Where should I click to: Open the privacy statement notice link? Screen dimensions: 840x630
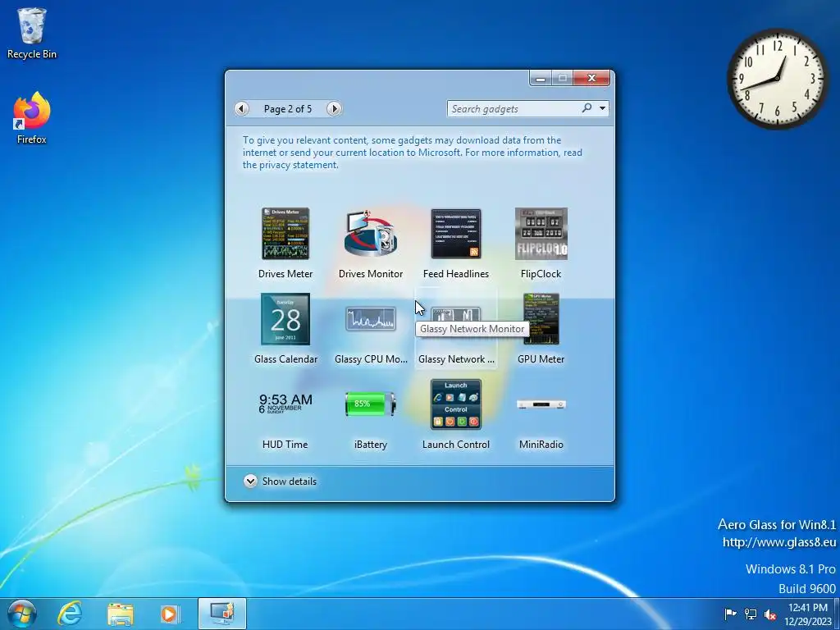413,153
